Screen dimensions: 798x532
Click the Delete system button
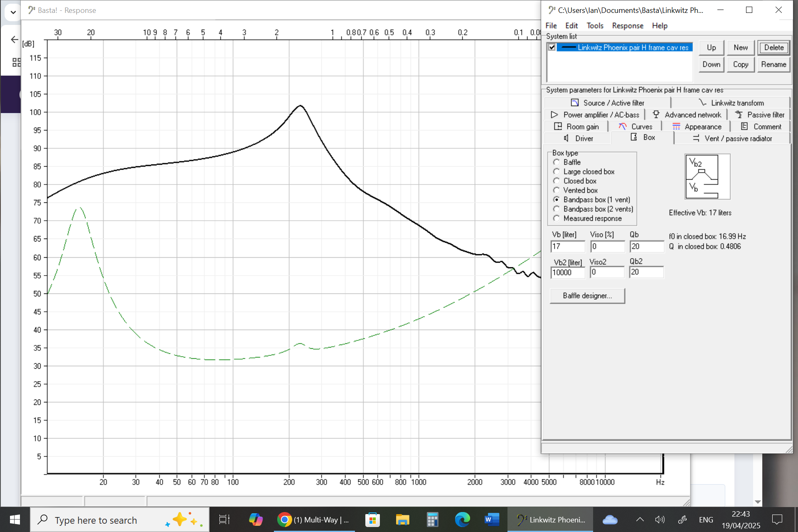click(773, 47)
